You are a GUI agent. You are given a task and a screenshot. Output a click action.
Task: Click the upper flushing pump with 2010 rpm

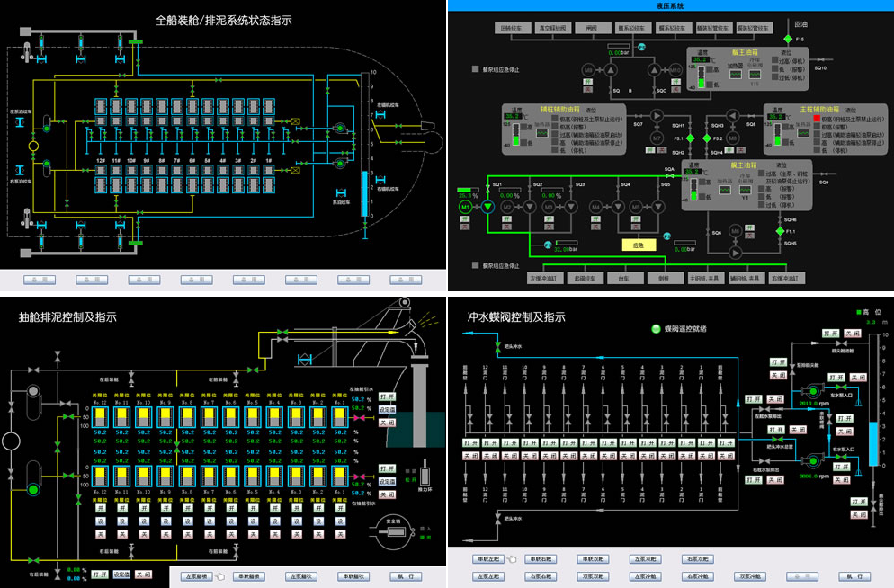[x=812, y=391]
